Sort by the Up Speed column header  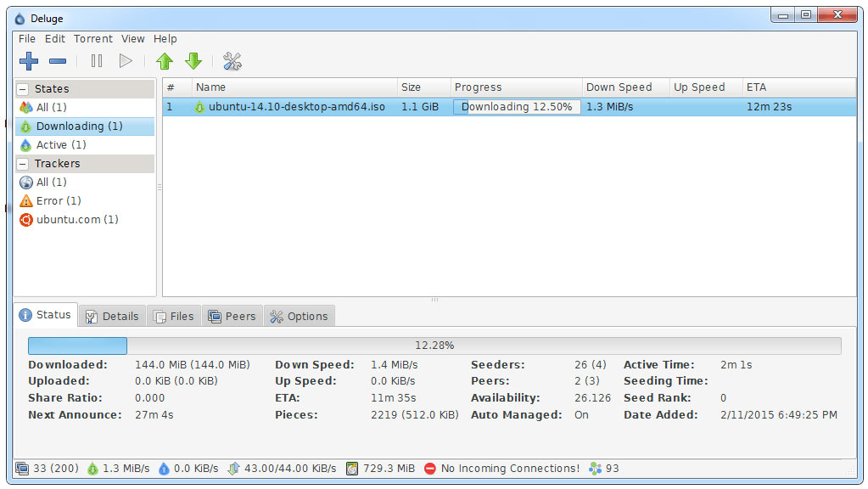click(706, 87)
